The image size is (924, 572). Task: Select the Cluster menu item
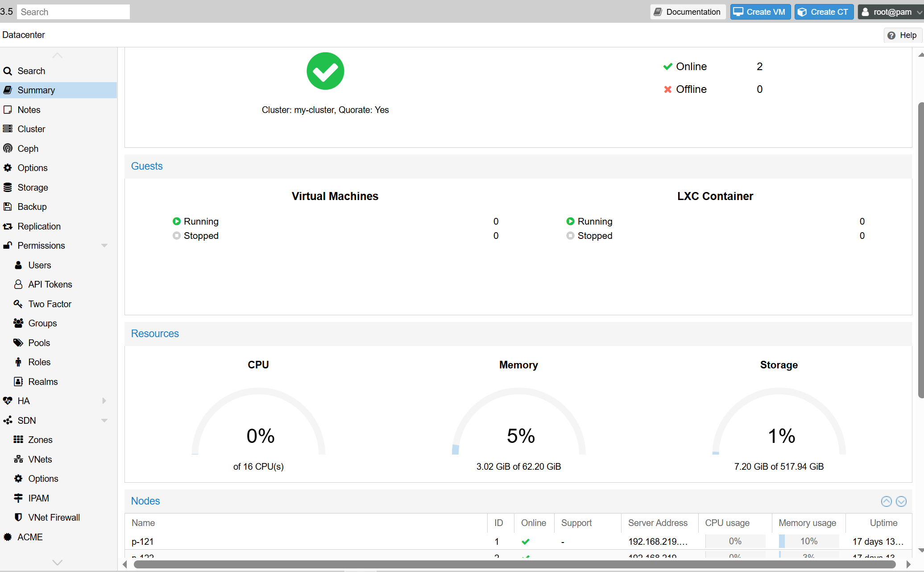click(x=31, y=129)
